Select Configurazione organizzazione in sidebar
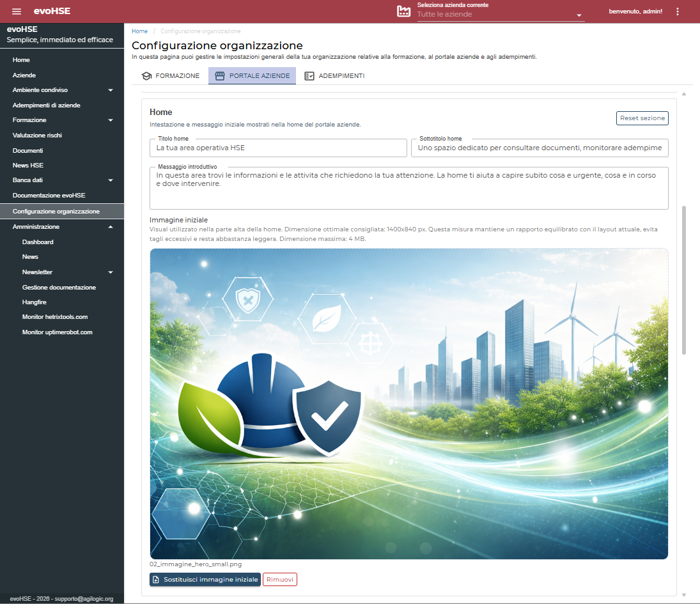The height and width of the screenshot is (604, 700). click(62, 212)
